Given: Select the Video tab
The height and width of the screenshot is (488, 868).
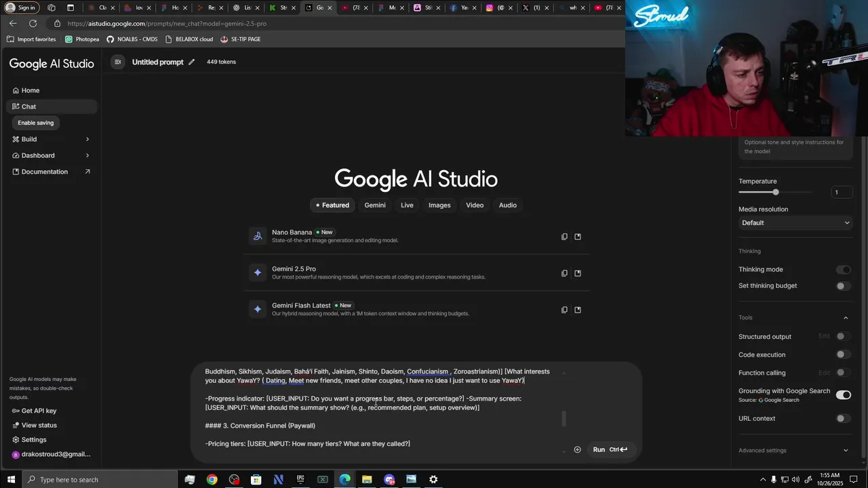Looking at the screenshot, I should (x=475, y=205).
